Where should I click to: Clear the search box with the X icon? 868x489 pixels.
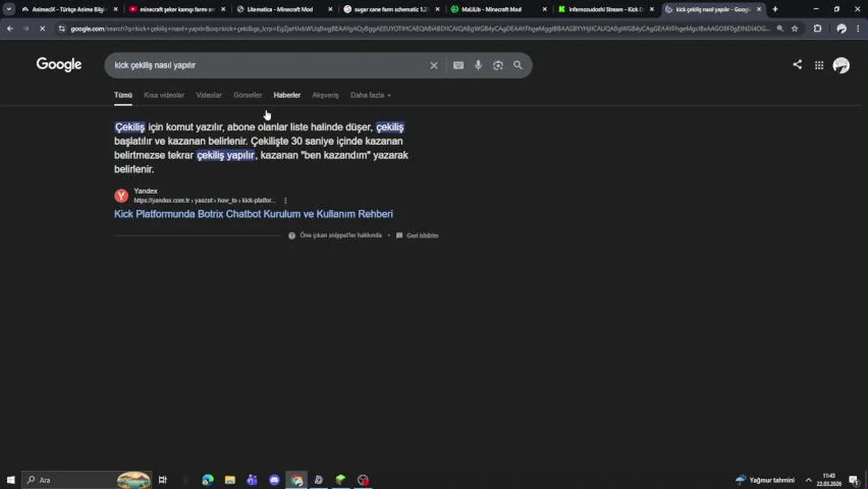pyautogui.click(x=434, y=65)
